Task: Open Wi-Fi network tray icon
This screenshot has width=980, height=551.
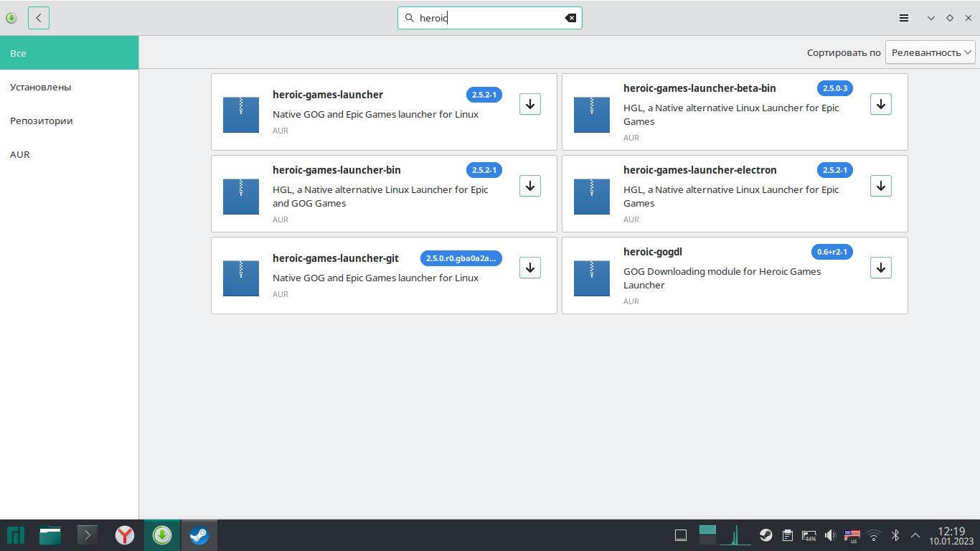Action: pos(874,535)
